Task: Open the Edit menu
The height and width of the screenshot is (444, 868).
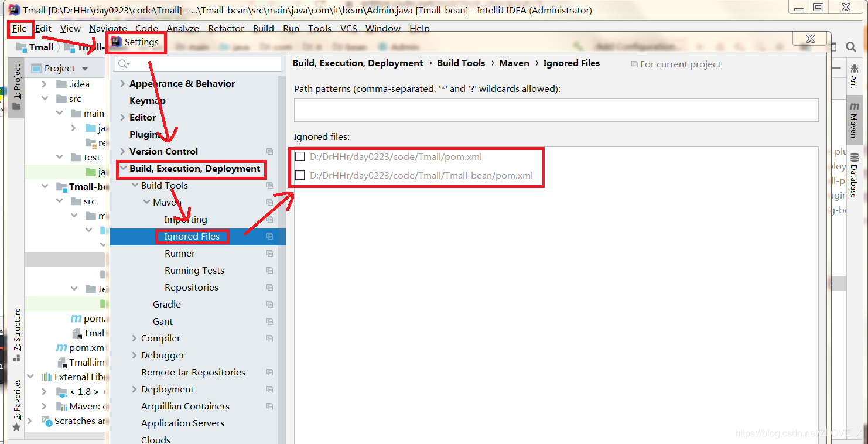Action: (43, 28)
